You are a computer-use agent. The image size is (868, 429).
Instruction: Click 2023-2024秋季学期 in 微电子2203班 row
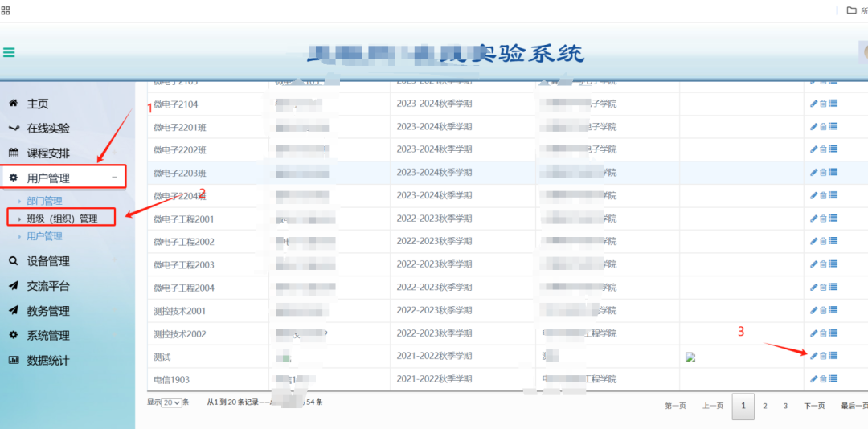[x=435, y=173]
